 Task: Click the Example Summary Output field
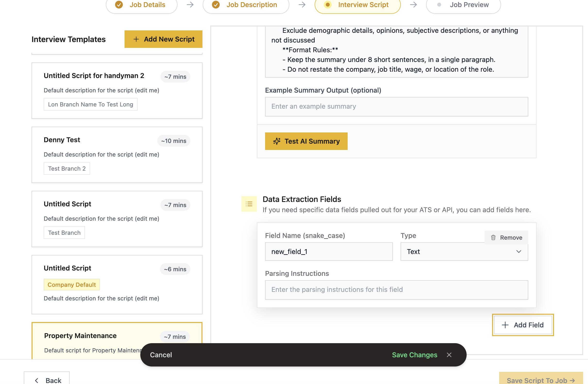(x=396, y=106)
